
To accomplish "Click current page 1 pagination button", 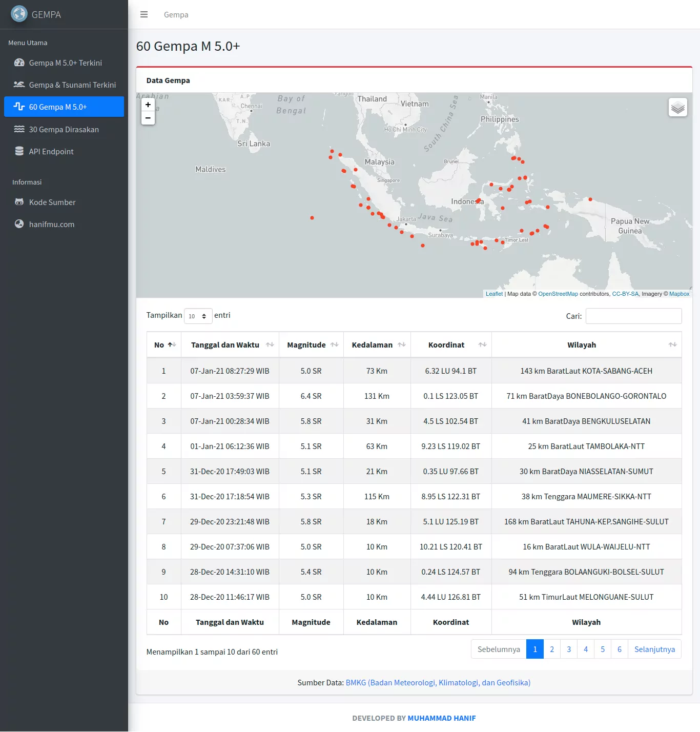I will point(535,649).
